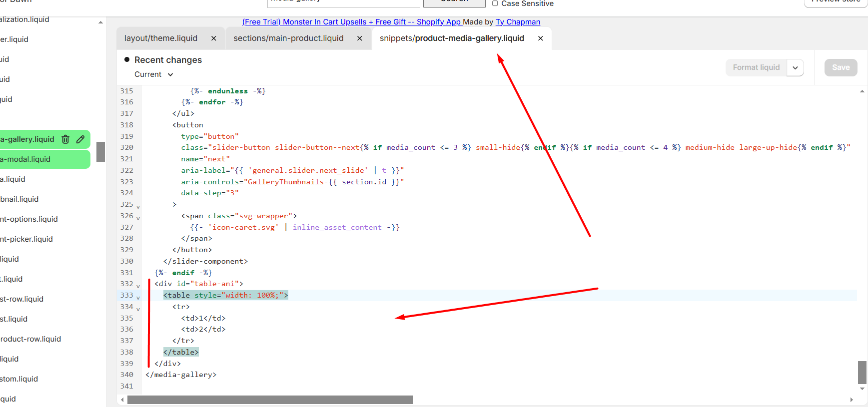Open roduct-row.liquid file in sidebar
The image size is (868, 407).
[30, 339]
